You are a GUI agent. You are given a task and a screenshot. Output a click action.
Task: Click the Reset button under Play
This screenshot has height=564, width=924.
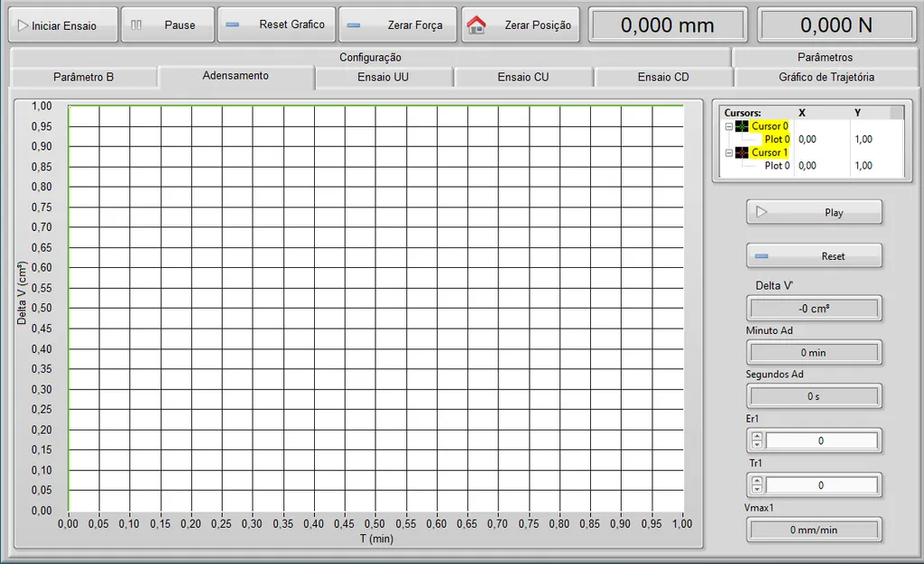point(815,256)
